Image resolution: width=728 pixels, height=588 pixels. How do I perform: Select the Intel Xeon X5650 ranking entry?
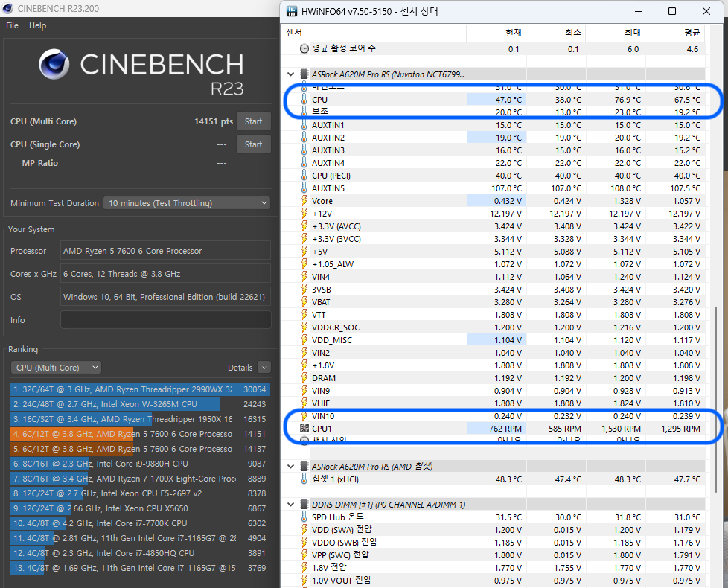140,508
